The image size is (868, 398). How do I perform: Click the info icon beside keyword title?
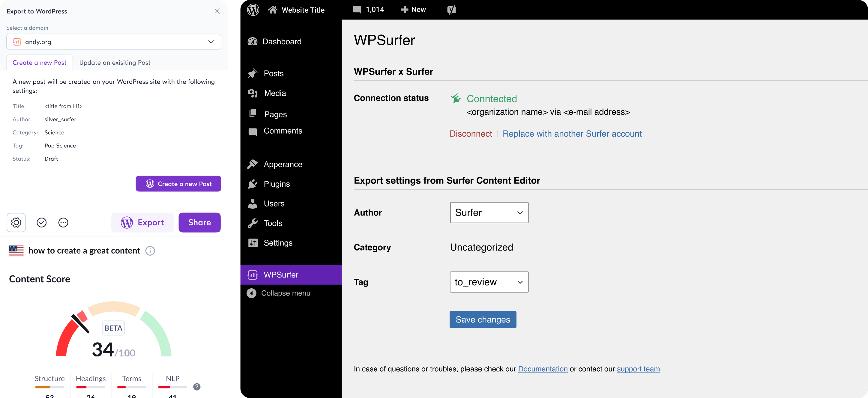click(150, 251)
